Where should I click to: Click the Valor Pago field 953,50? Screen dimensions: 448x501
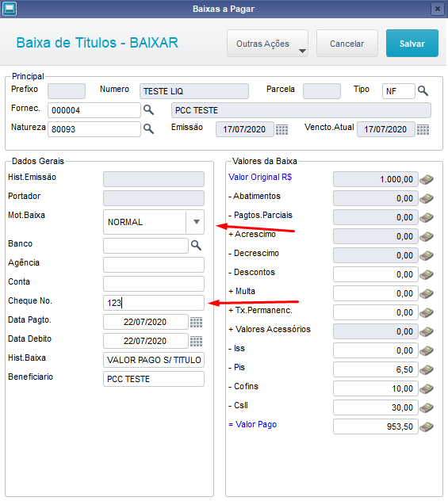[376, 426]
